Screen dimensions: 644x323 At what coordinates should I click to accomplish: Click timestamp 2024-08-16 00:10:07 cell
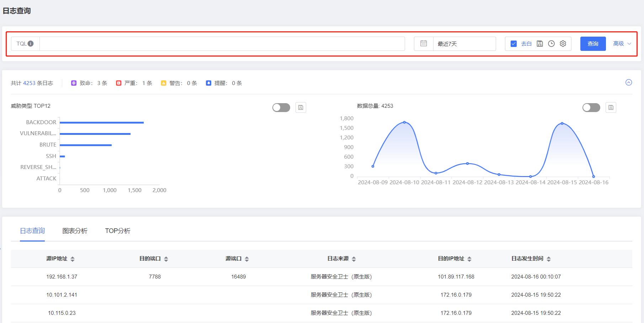(x=536, y=277)
